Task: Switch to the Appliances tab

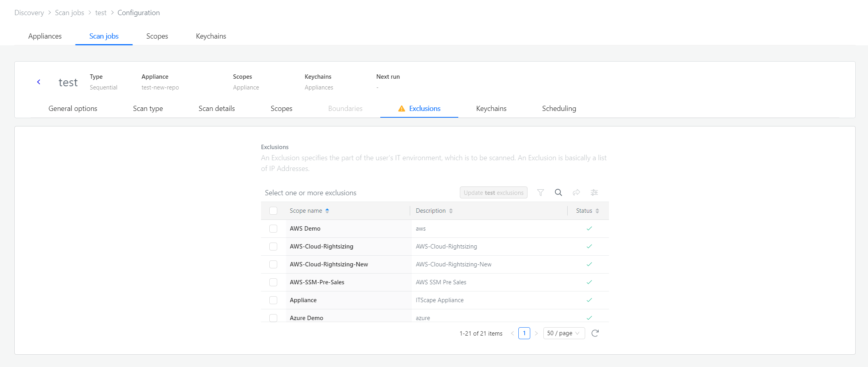Action: 45,36
